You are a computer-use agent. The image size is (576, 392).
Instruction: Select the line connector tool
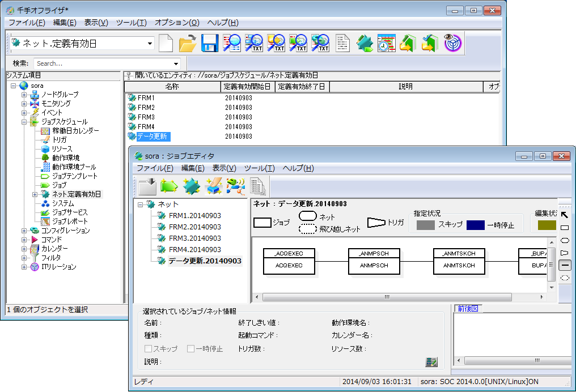point(565,265)
